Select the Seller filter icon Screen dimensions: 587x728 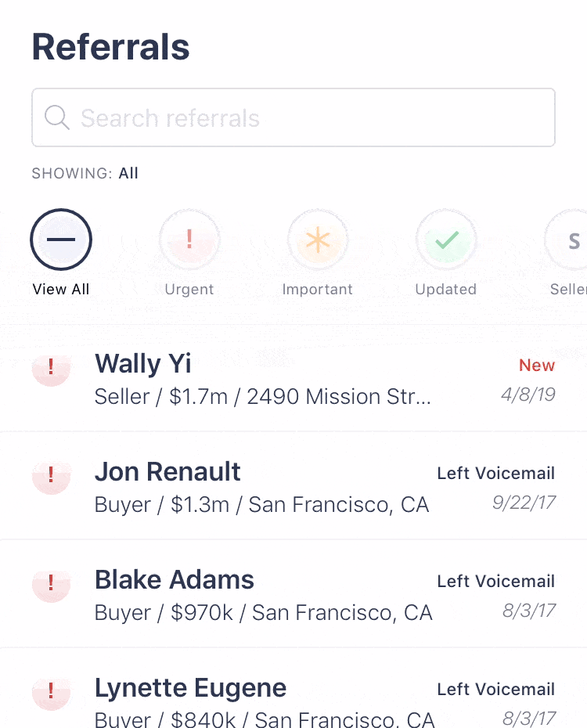click(571, 240)
